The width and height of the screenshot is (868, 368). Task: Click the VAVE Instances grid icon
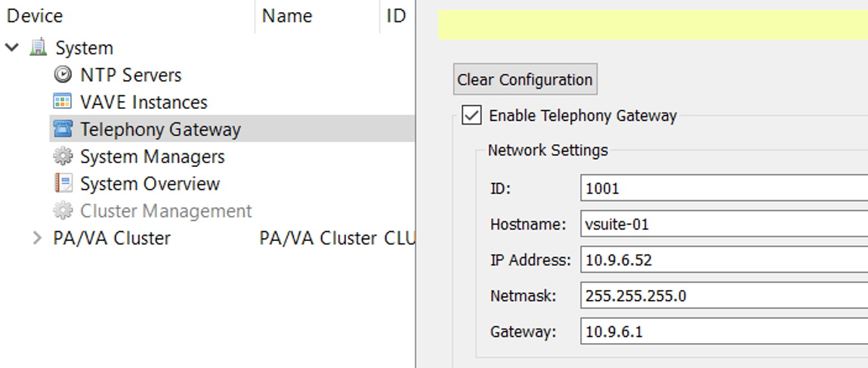(63, 102)
